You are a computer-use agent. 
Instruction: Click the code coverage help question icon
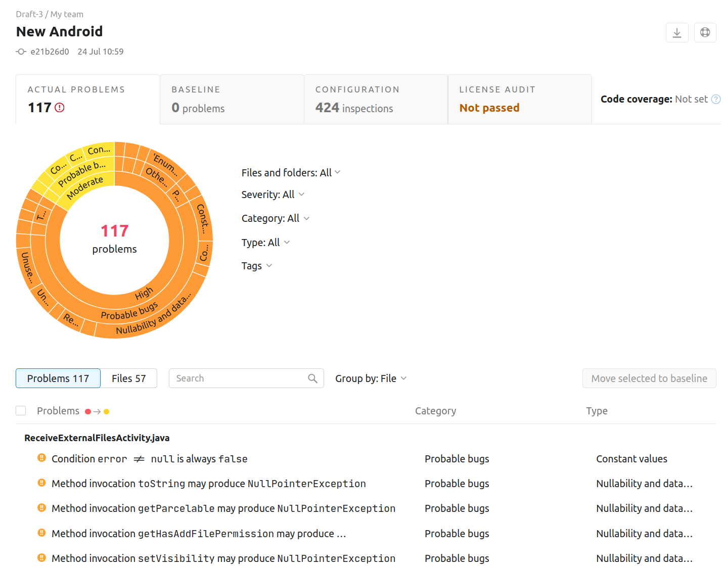pyautogui.click(x=716, y=100)
